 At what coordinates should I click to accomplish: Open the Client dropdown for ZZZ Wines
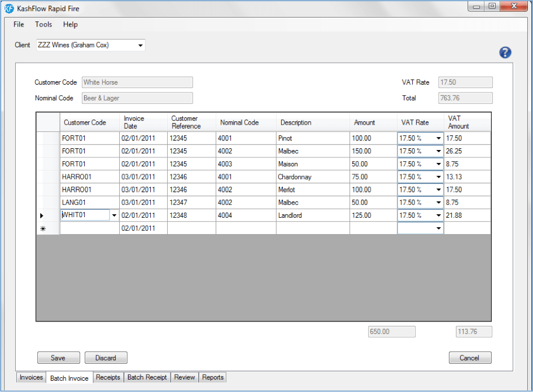pos(140,45)
